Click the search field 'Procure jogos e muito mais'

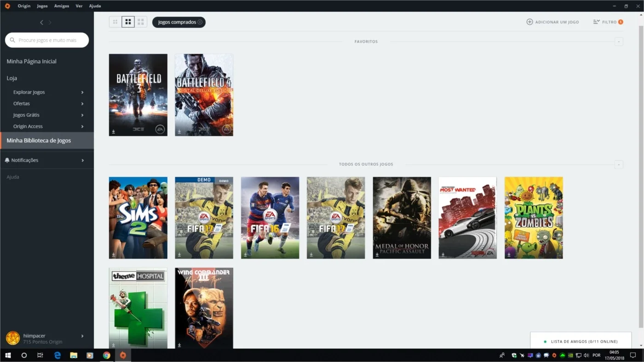(47, 40)
